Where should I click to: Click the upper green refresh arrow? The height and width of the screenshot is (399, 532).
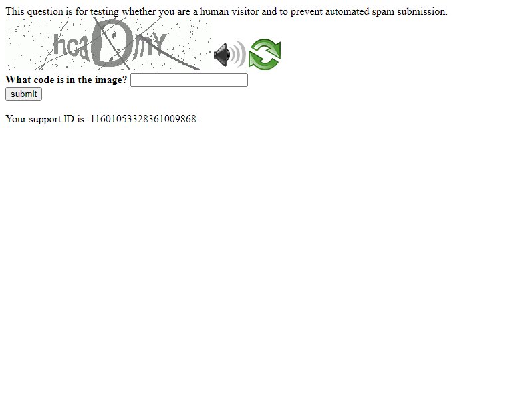pyautogui.click(x=265, y=47)
